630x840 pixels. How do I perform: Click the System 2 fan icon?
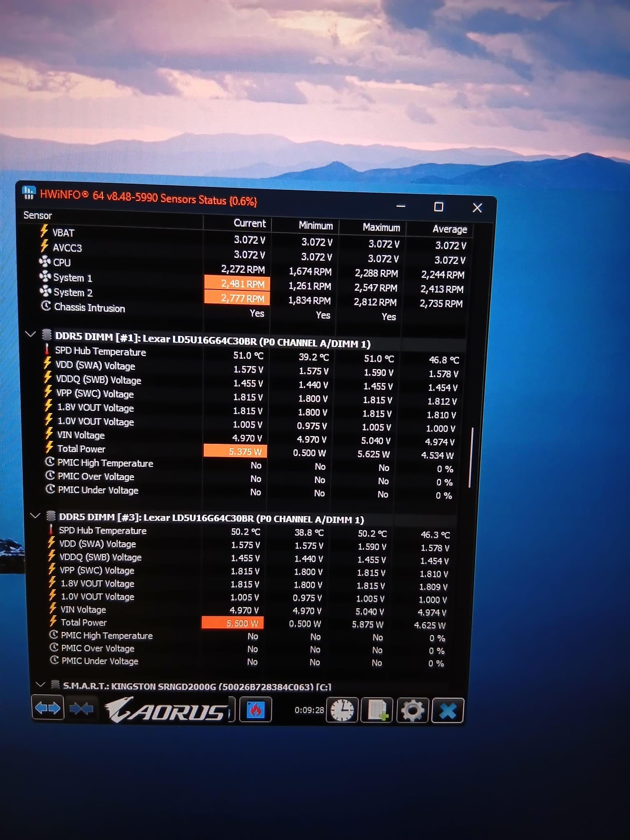pyautogui.click(x=45, y=291)
